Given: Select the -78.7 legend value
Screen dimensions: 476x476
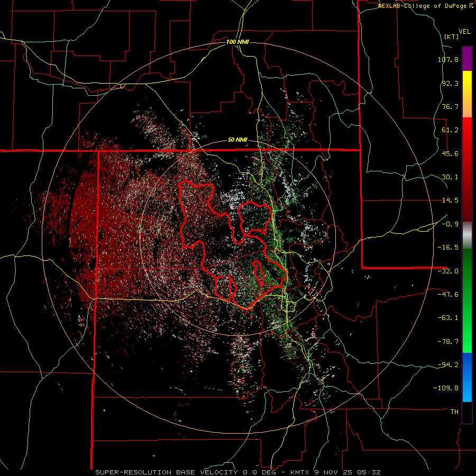Looking at the screenshot, I should pyautogui.click(x=448, y=342).
